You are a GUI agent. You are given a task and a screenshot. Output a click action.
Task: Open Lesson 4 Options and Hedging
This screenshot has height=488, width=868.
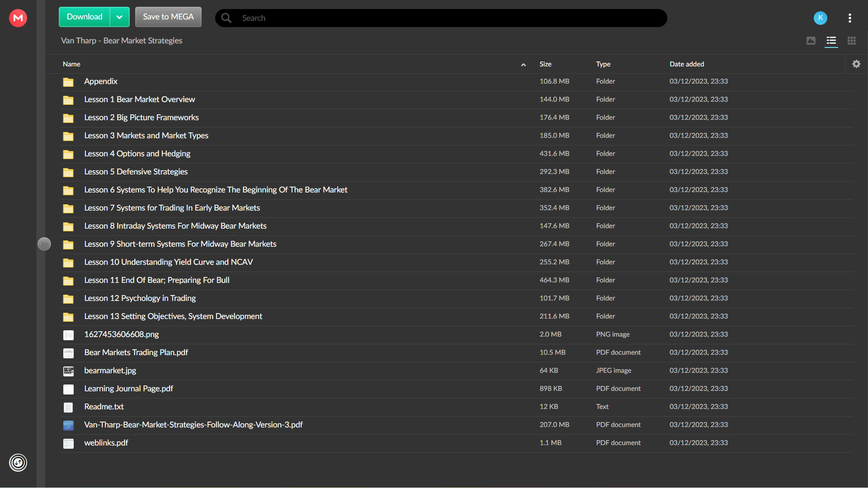point(137,154)
